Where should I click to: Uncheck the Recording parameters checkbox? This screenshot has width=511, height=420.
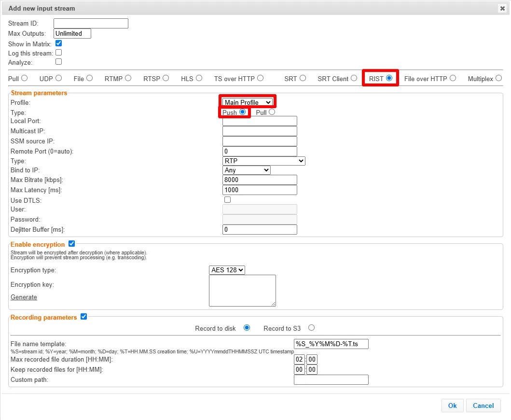84,316
